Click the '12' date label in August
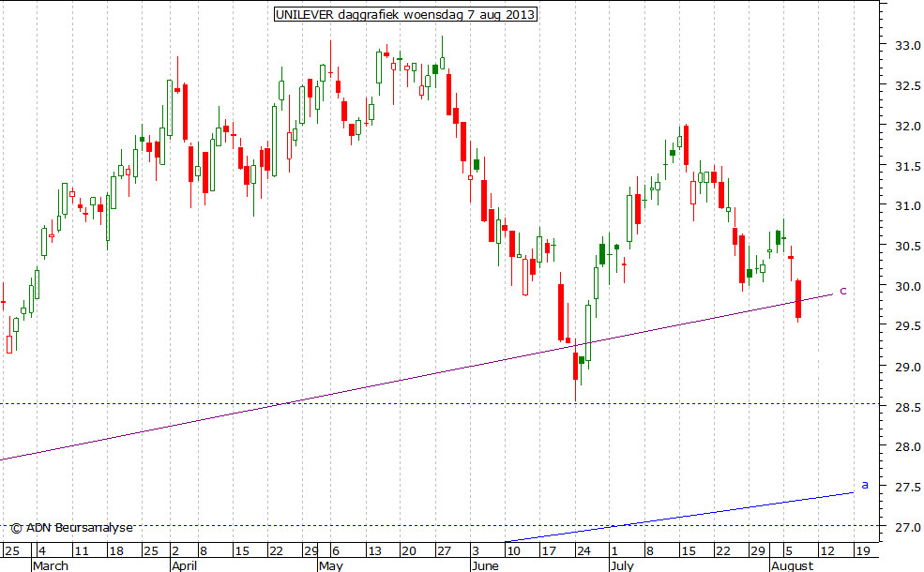Screen dimensions: 924x572 point(827,551)
